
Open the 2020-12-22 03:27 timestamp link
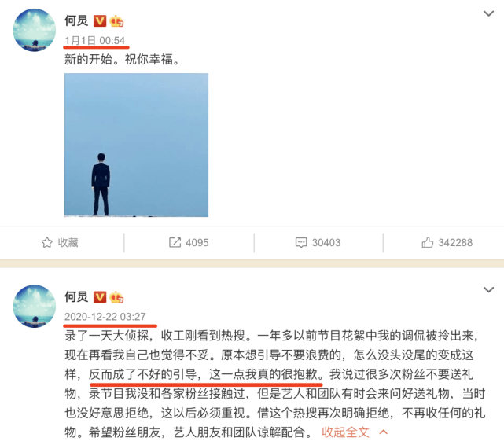pyautogui.click(x=105, y=317)
